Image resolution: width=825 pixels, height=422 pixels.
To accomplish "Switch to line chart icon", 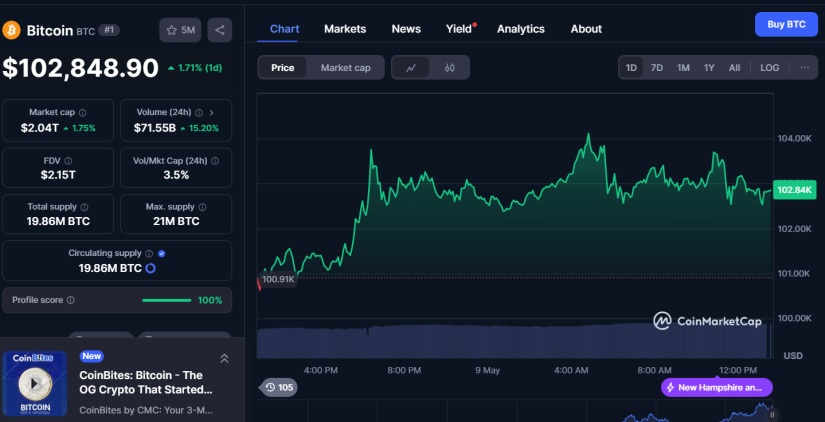I will (411, 67).
